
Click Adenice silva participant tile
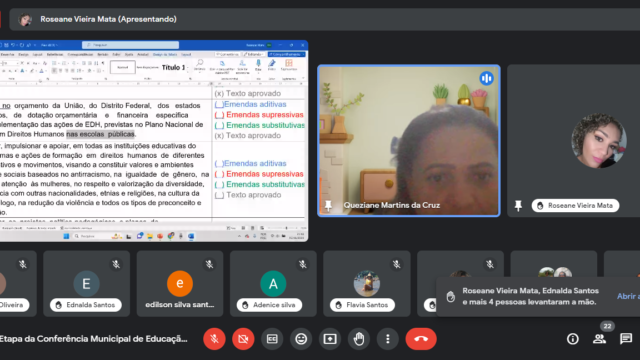click(273, 284)
